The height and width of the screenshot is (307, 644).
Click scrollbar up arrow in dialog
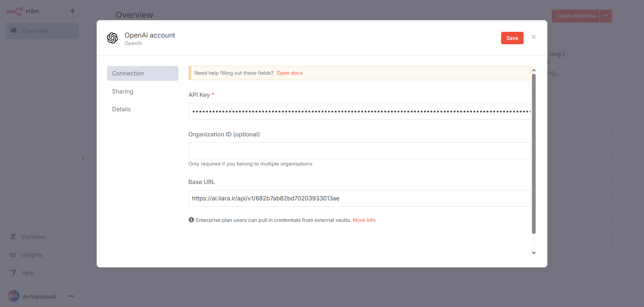[x=534, y=70]
